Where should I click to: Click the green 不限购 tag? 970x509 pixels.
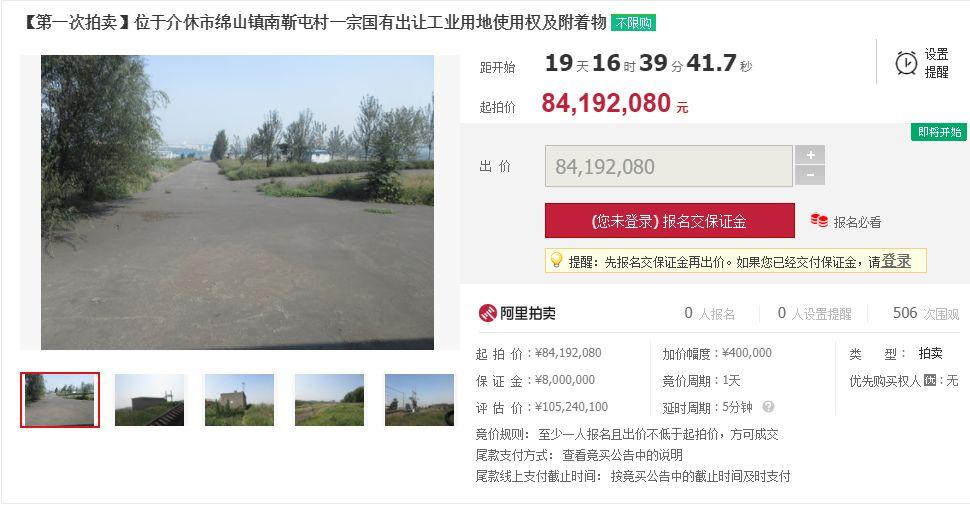633,23
